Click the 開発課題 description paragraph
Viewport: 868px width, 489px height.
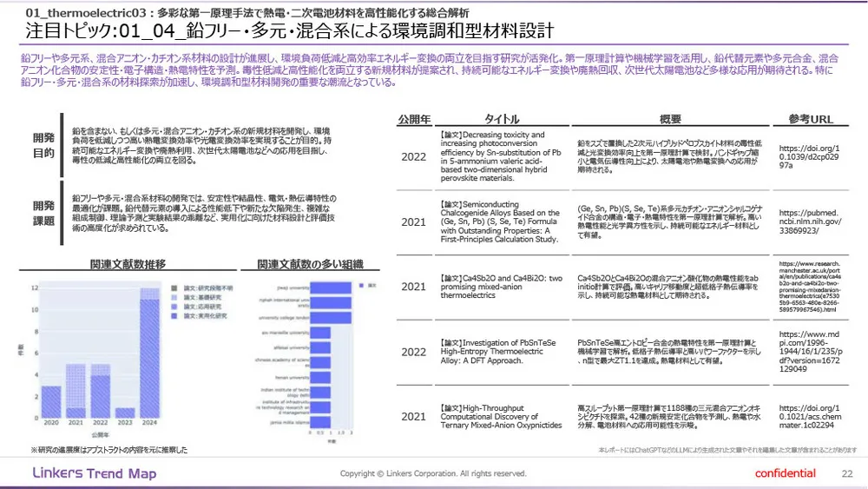tap(204, 213)
